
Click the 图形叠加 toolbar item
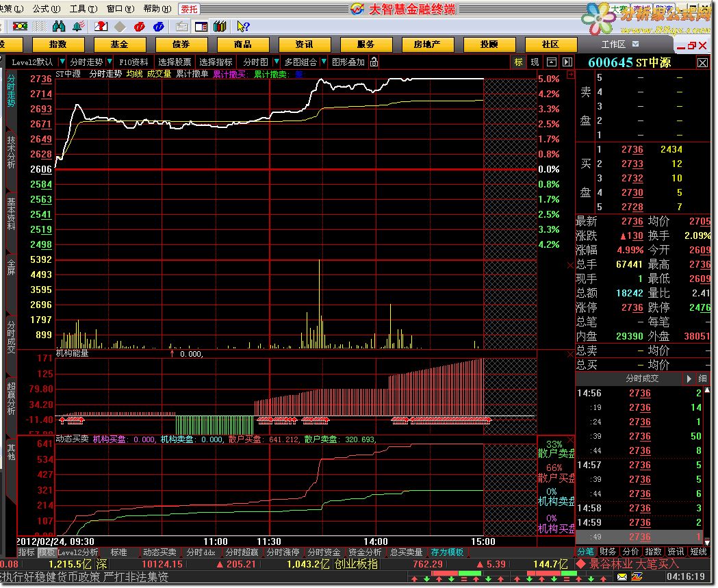point(348,62)
